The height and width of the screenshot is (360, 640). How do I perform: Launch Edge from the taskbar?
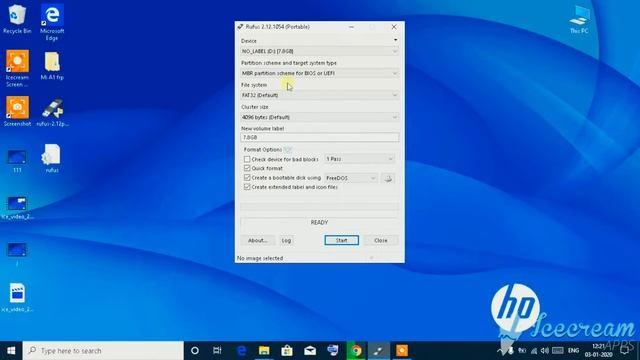pos(241,351)
